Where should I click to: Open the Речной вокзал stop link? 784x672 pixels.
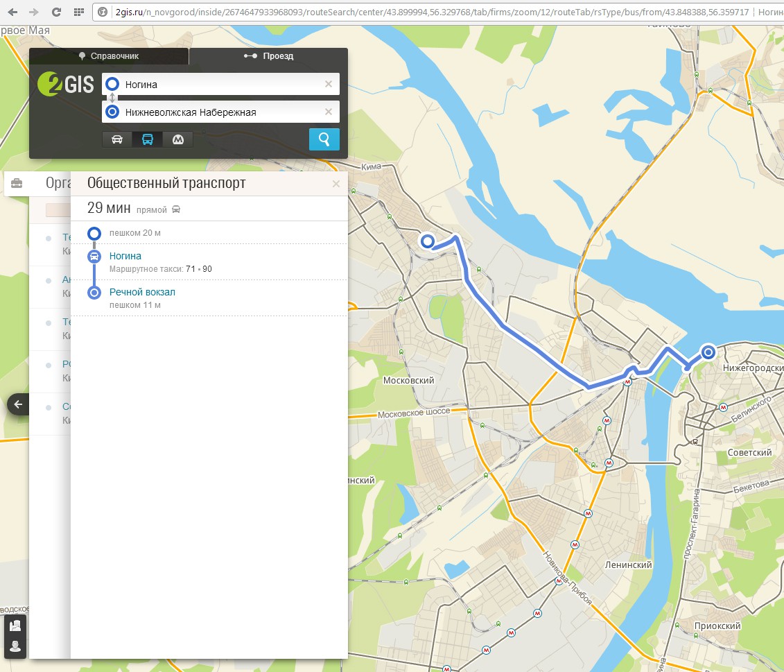pos(142,292)
